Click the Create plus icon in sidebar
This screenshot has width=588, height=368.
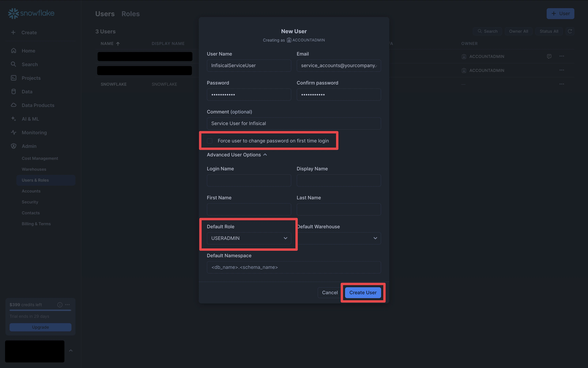13,32
